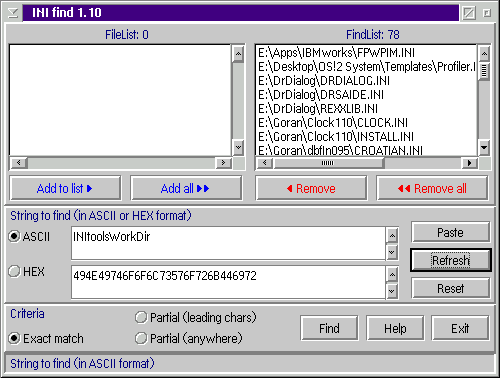
Task: Click the maximize button in title bar
Action: (x=487, y=13)
